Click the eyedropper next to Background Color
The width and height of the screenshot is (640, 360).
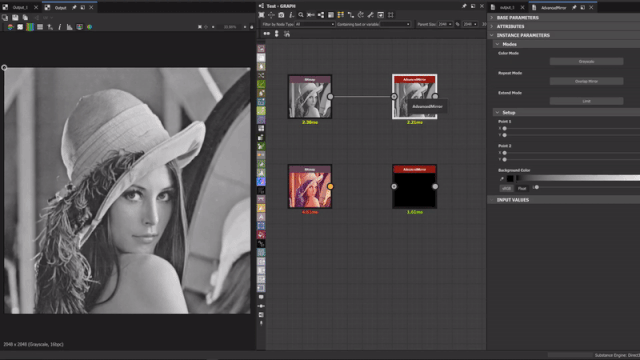point(502,179)
